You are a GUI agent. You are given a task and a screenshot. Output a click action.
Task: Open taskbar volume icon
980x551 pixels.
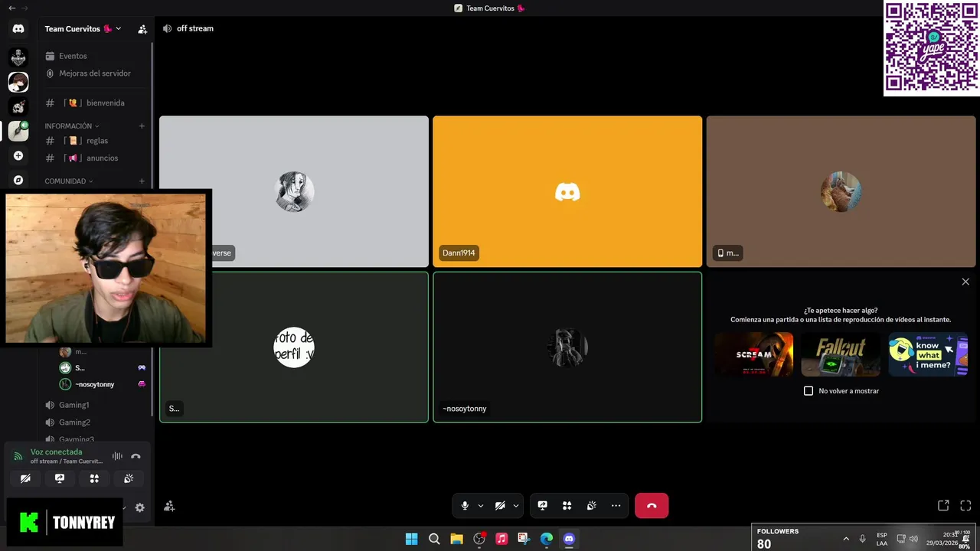[913, 539]
